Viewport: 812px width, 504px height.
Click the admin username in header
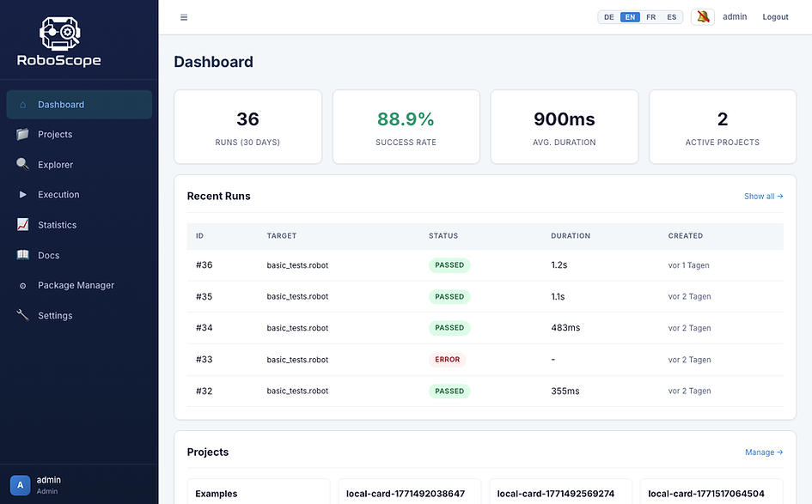tap(735, 17)
